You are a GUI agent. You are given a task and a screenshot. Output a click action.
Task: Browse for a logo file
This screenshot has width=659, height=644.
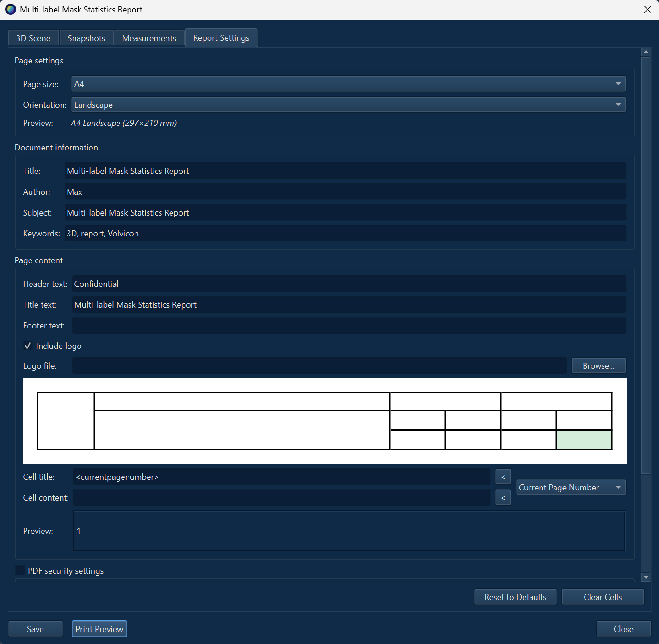point(598,365)
